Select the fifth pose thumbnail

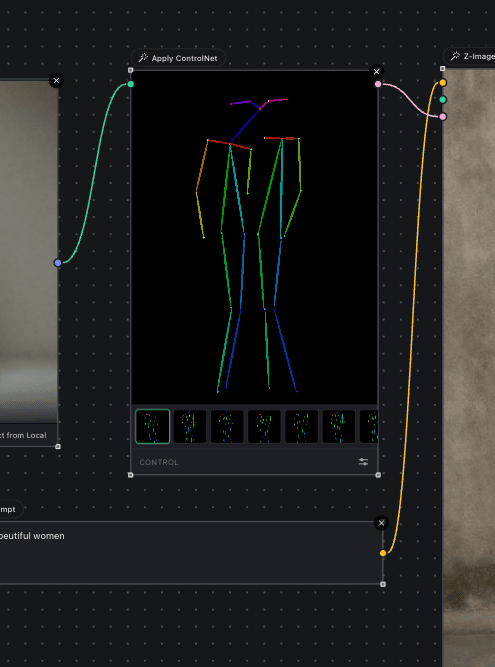pyautogui.click(x=302, y=426)
